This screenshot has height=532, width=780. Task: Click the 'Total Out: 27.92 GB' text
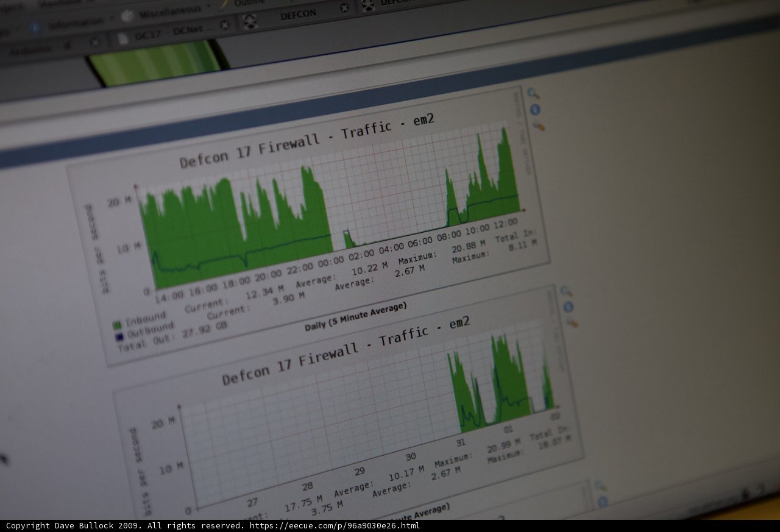coord(172,336)
